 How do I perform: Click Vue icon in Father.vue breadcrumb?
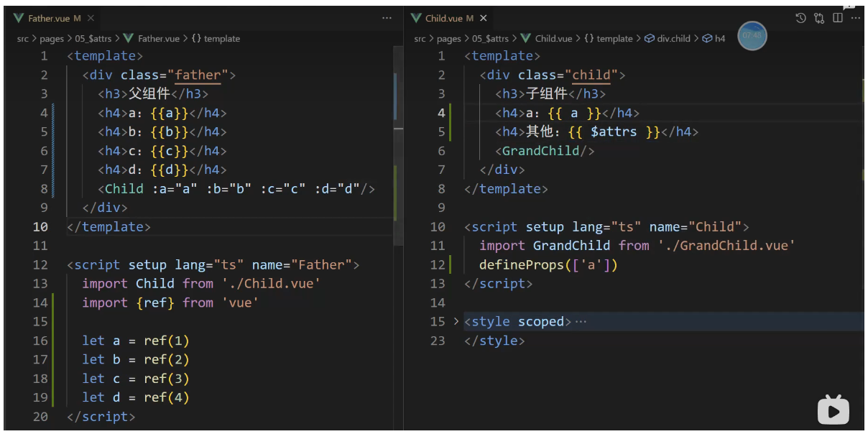(x=129, y=39)
